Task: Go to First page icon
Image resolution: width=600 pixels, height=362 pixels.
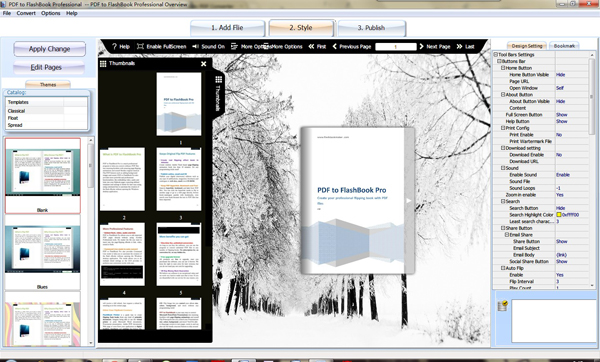Action: (311, 46)
